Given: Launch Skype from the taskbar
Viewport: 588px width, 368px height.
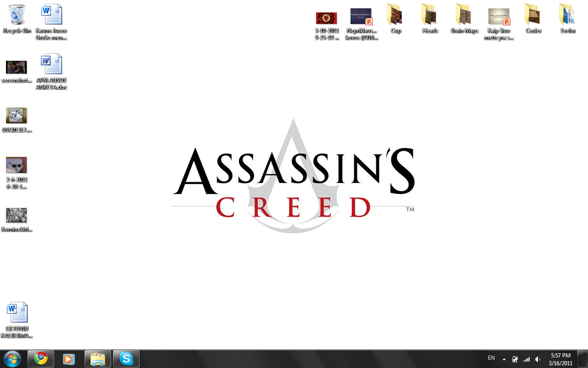Looking at the screenshot, I should tap(126, 359).
